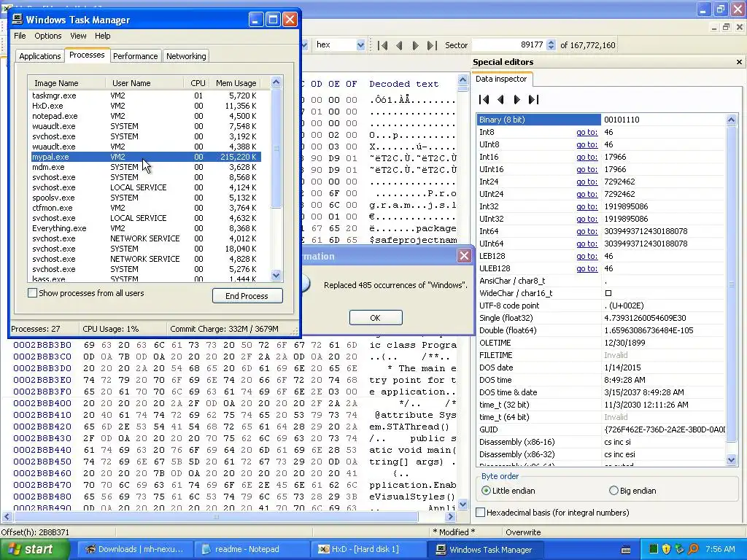747x560 pixels.
Task: Click process list down scroll arrow
Action: (276, 275)
